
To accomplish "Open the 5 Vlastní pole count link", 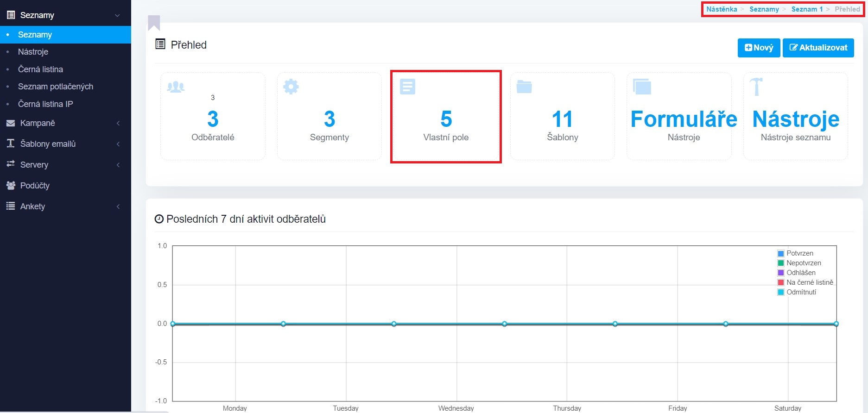I will [x=446, y=119].
